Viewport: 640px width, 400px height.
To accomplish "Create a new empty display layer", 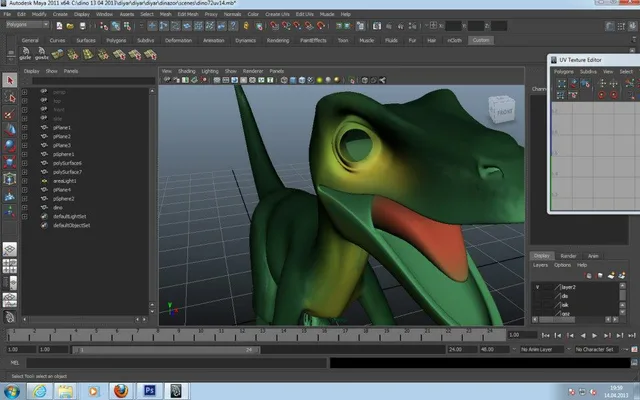I will pos(611,276).
